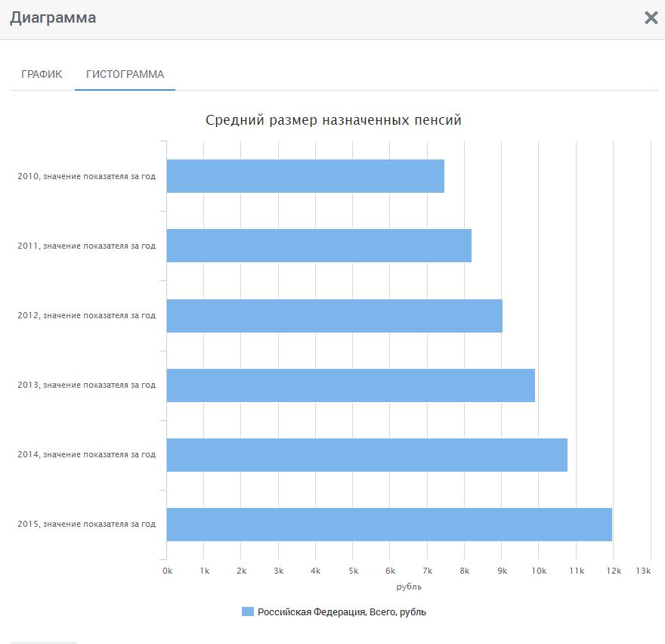Image resolution: width=665 pixels, height=644 pixels.
Task: Click label 2015, значение показателя за год
Action: point(86,524)
